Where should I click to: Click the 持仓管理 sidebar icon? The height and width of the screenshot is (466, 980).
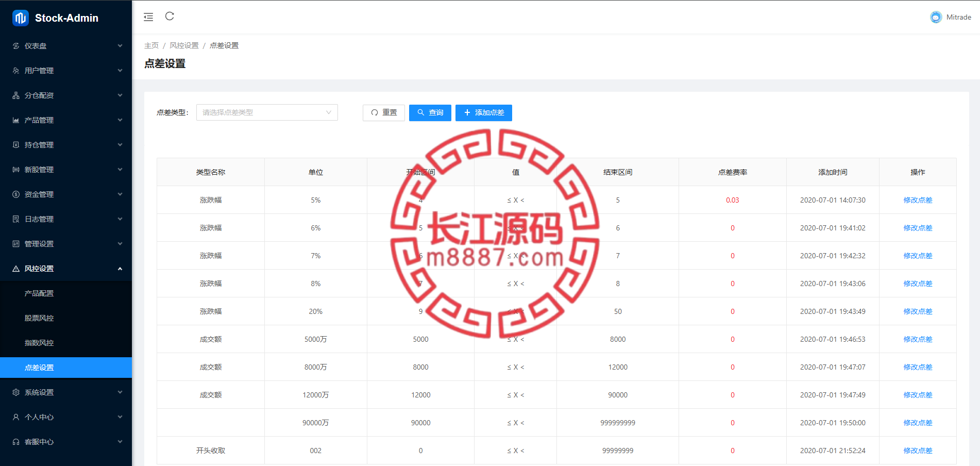click(16, 145)
